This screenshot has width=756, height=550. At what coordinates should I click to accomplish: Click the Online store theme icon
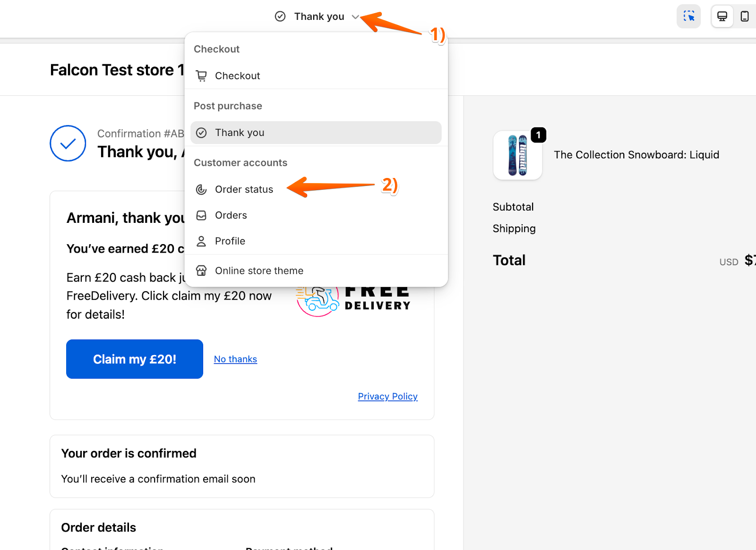click(x=201, y=271)
